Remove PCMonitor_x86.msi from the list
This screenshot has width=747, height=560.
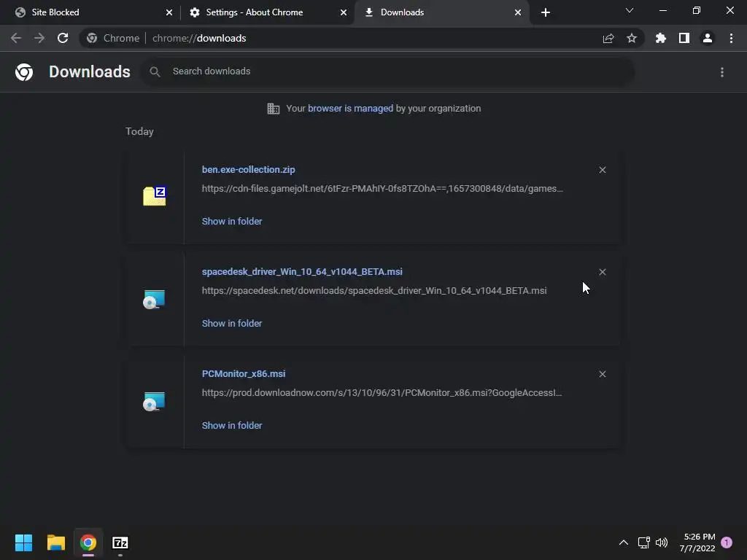coord(603,374)
